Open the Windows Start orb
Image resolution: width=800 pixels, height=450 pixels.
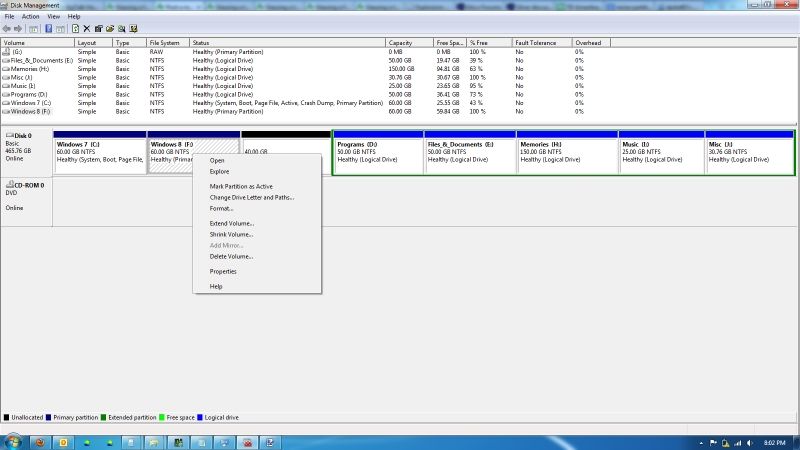[13, 441]
